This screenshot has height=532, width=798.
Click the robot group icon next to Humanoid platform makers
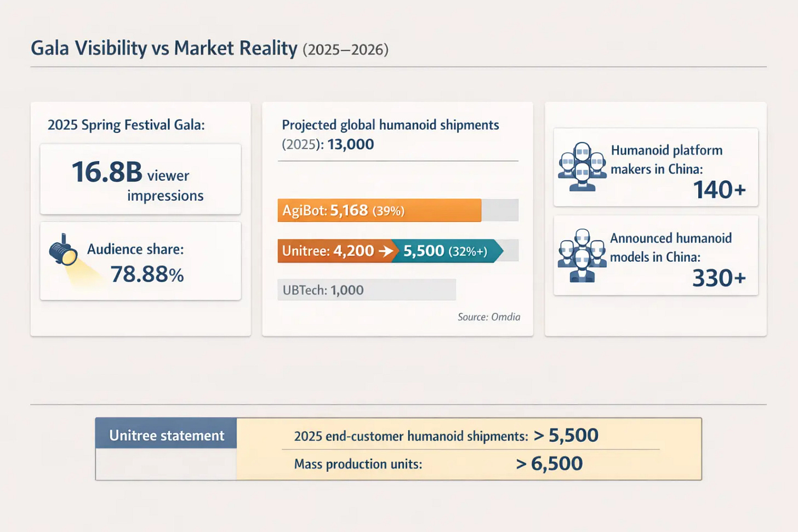[582, 167]
